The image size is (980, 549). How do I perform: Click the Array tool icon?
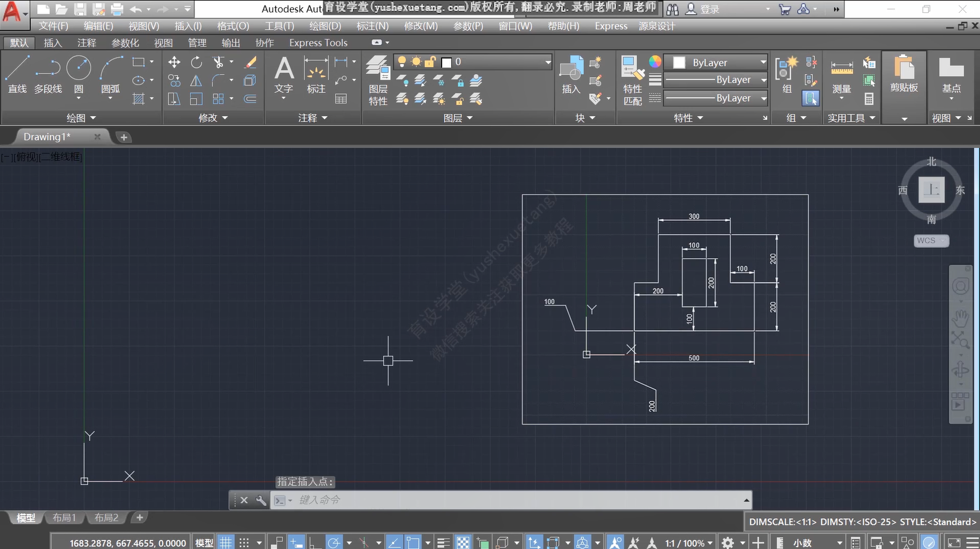[218, 99]
